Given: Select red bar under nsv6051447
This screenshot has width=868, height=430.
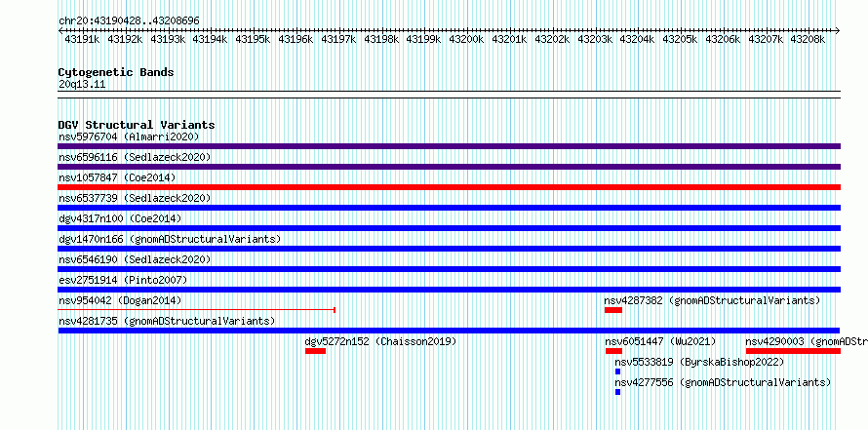Looking at the screenshot, I should coord(613,351).
